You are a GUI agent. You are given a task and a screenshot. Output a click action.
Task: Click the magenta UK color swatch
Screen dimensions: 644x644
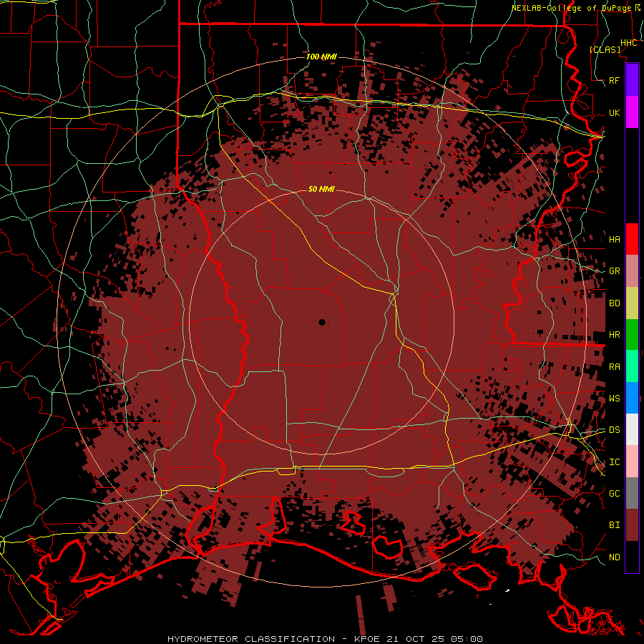click(632, 112)
